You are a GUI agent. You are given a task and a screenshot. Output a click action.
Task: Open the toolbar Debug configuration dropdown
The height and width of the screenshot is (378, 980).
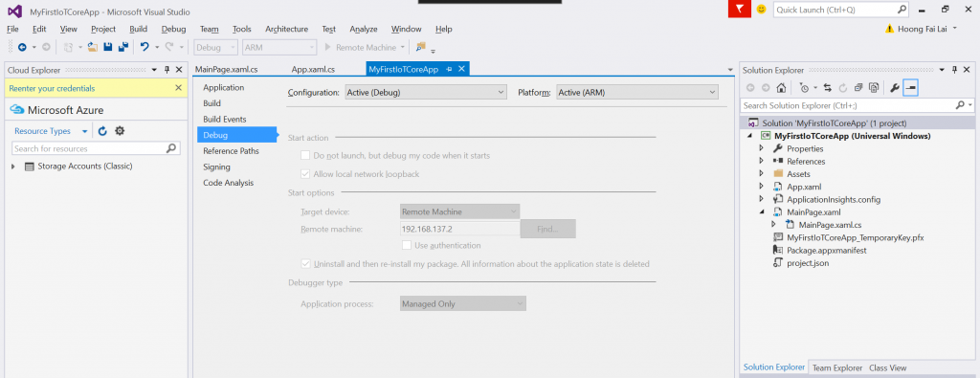215,47
